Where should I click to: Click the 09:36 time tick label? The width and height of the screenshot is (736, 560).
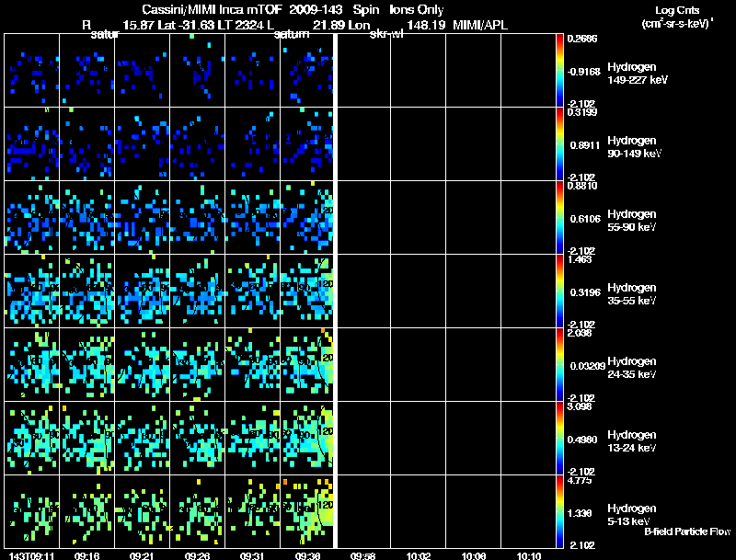tap(307, 555)
